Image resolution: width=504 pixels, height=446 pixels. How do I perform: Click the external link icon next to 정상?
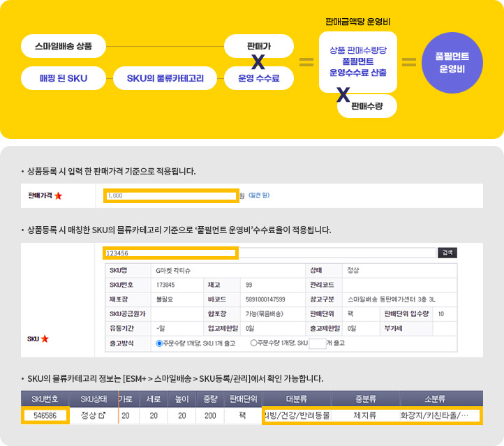point(102,416)
